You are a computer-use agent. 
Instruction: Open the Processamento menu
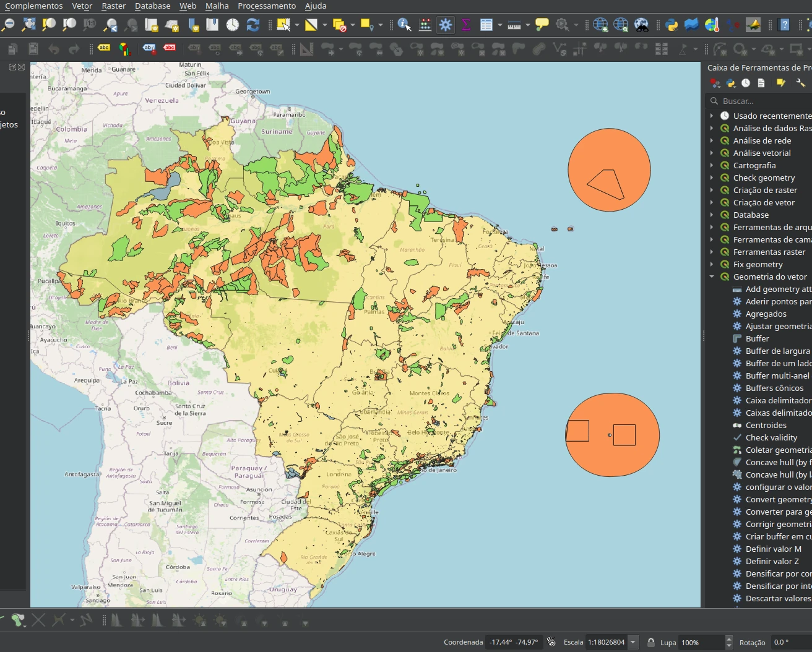[x=267, y=6]
